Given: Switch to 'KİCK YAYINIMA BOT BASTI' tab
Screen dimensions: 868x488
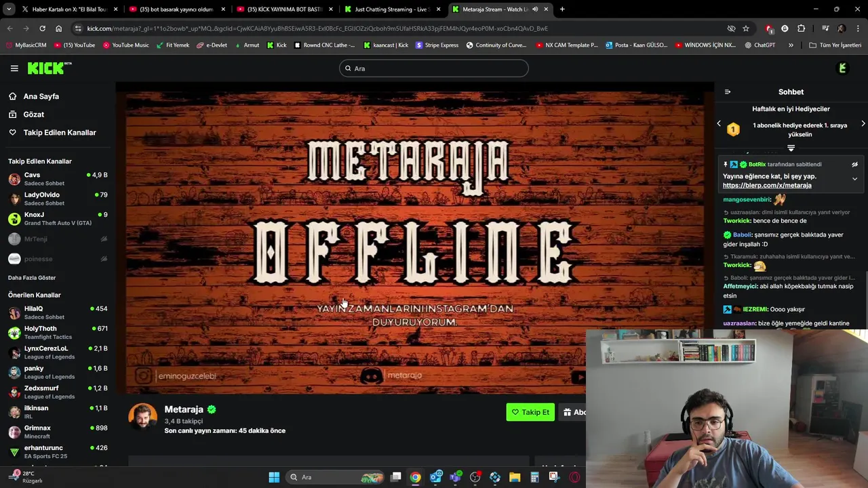Looking at the screenshot, I should (x=283, y=9).
